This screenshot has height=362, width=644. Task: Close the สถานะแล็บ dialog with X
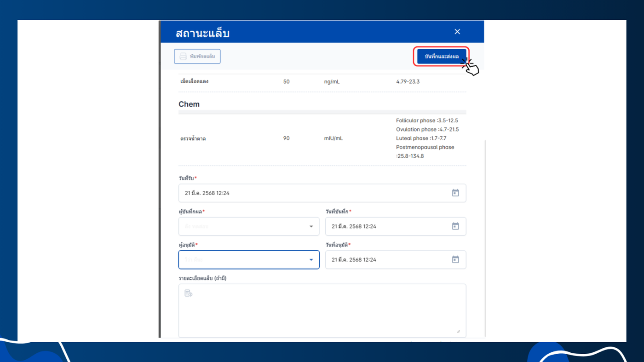tap(457, 32)
